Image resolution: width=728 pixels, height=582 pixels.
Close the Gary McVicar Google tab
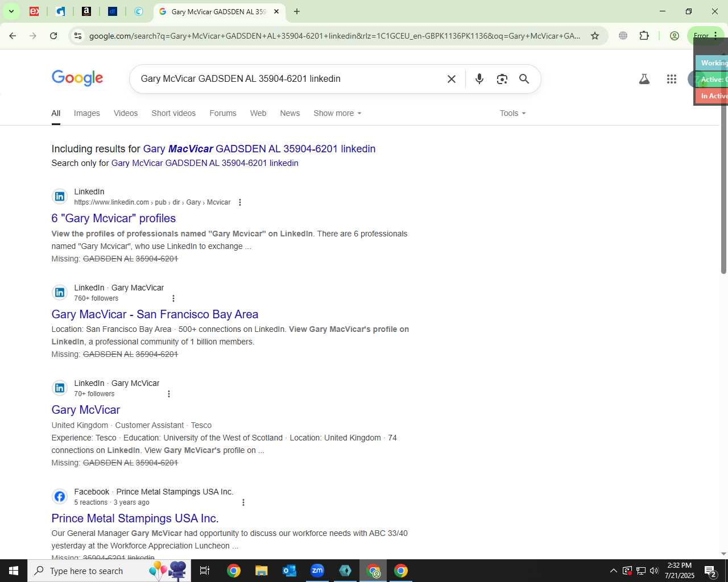276,11
